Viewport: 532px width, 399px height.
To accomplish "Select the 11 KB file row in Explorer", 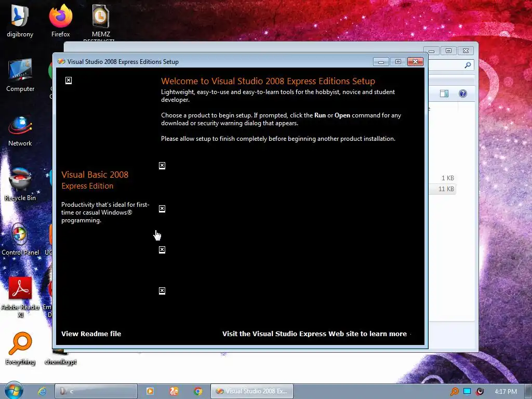I will point(443,189).
